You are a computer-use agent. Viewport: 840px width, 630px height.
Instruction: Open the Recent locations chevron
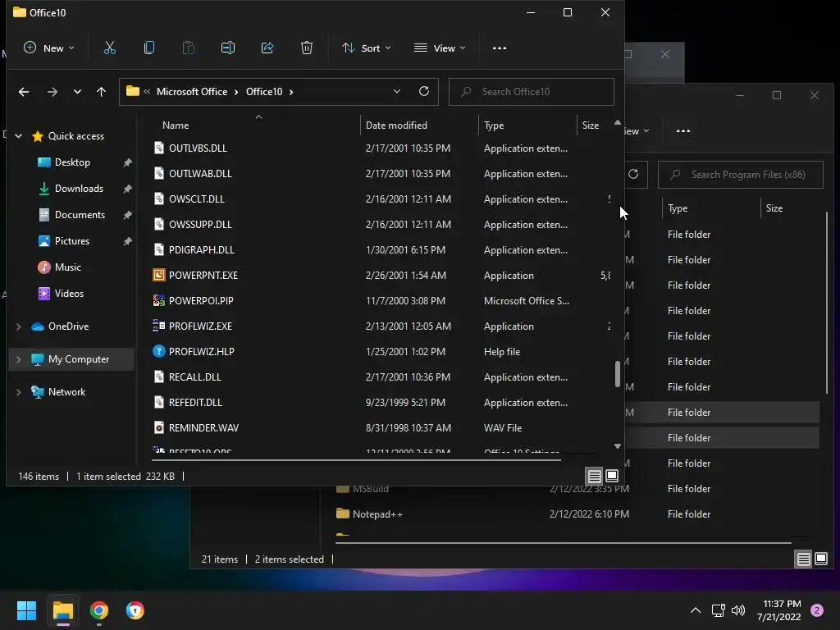[78, 92]
